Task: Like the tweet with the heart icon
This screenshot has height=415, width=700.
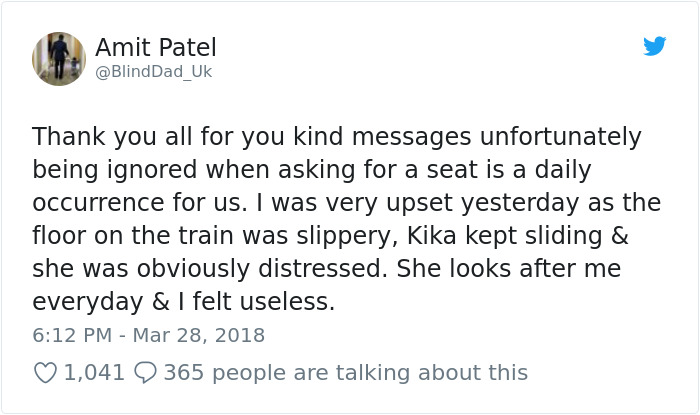Action: [x=46, y=373]
